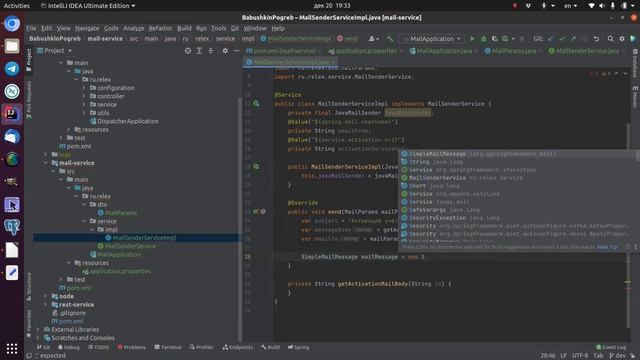Image resolution: width=640 pixels, height=360 pixels.
Task: Collapse all icon in Project panel
Action: point(211,51)
